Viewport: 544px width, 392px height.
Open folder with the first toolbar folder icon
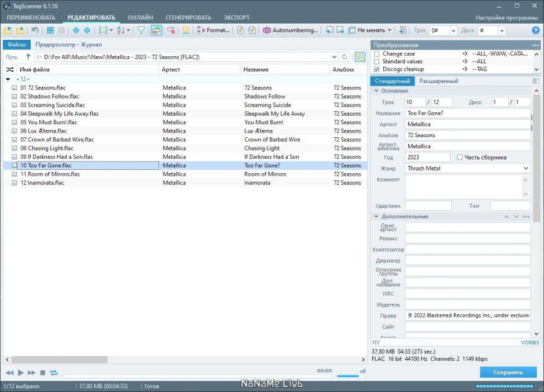pos(8,31)
